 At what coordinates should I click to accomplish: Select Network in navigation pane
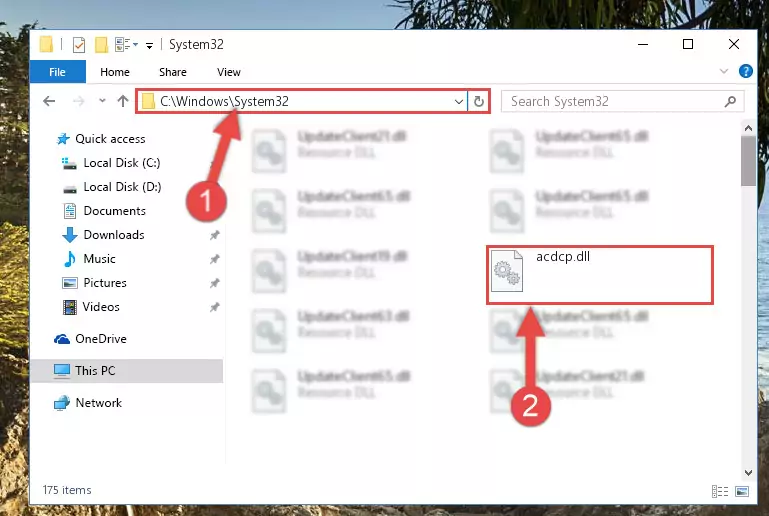[x=98, y=403]
